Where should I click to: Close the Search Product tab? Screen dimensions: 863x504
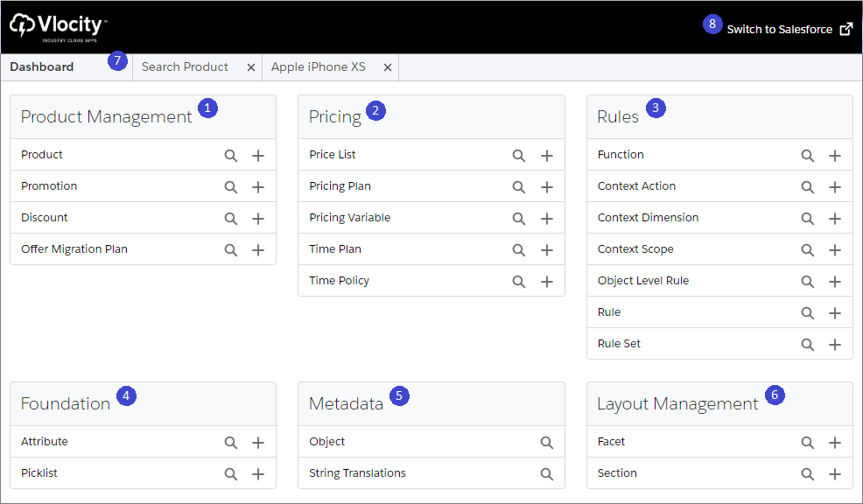pos(251,67)
